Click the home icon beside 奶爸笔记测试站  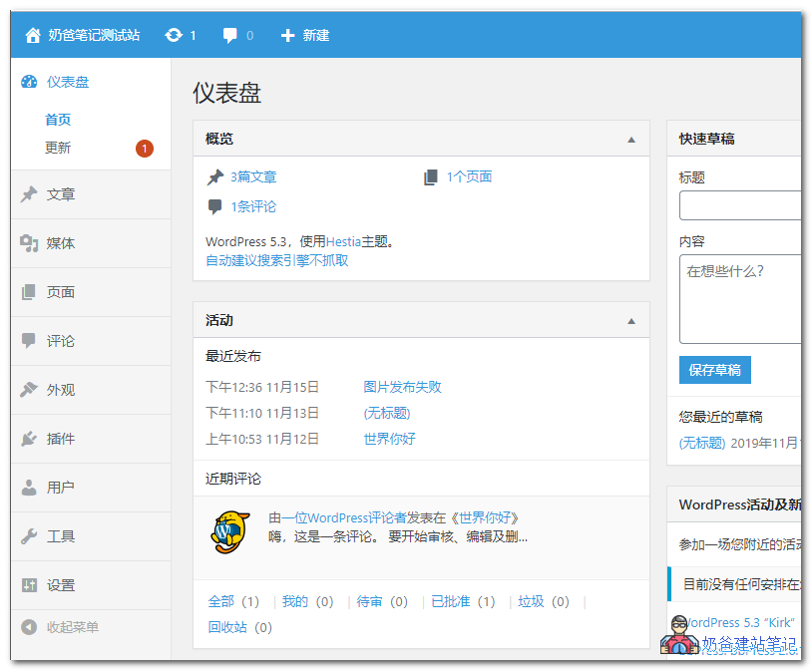point(31,35)
